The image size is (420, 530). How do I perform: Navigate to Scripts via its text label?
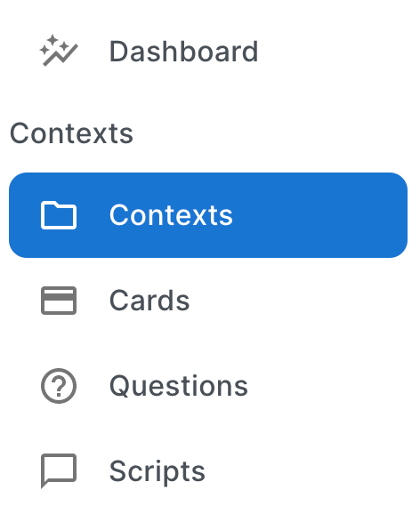(157, 472)
